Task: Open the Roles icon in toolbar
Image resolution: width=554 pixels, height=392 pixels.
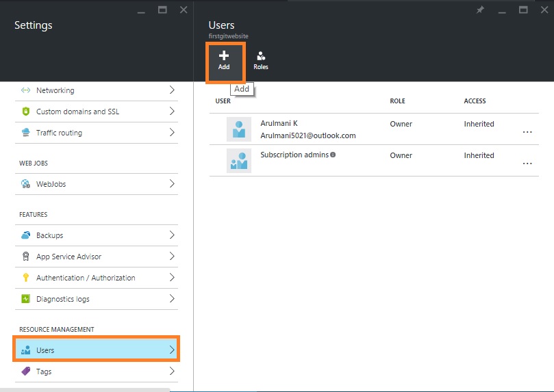Action: [260, 56]
